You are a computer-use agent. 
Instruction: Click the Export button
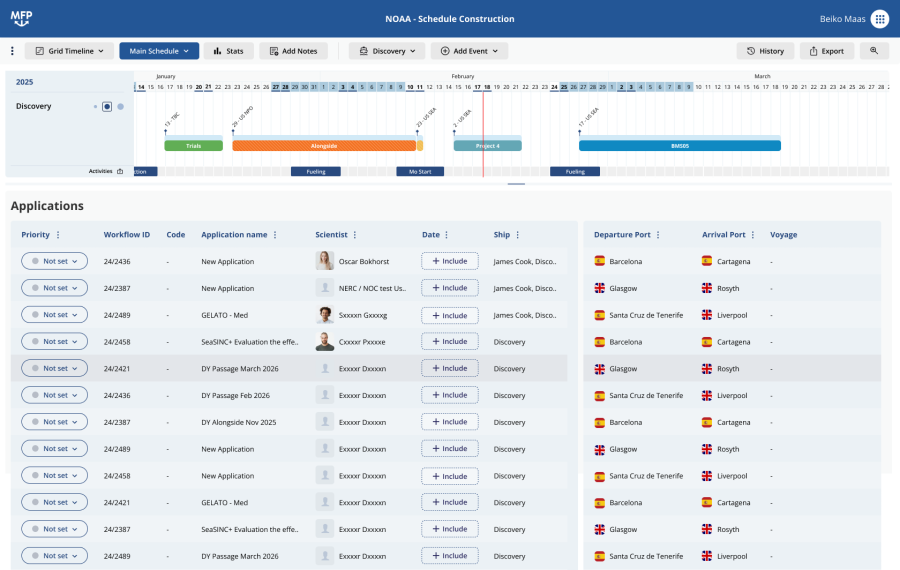click(x=827, y=51)
